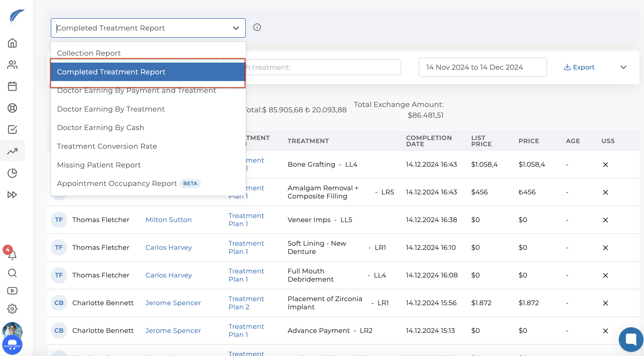
Task: Open the patients list icon
Action: point(12,65)
